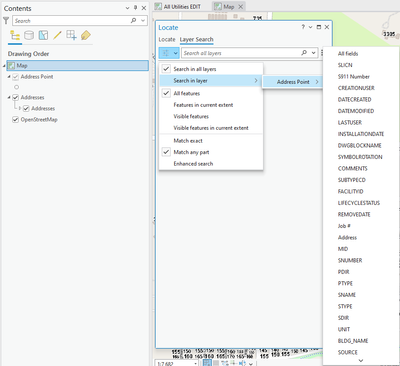The width and height of the screenshot is (400, 366).
Task: Choose the LIFECYCLESTATUS field
Action: point(359,203)
